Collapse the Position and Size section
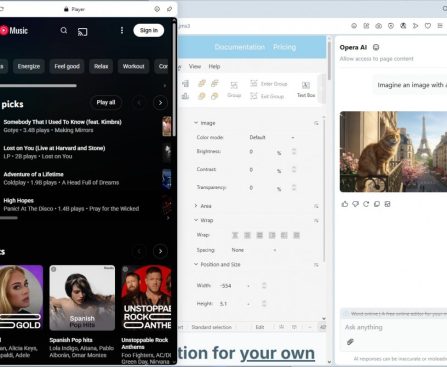 click(x=196, y=264)
